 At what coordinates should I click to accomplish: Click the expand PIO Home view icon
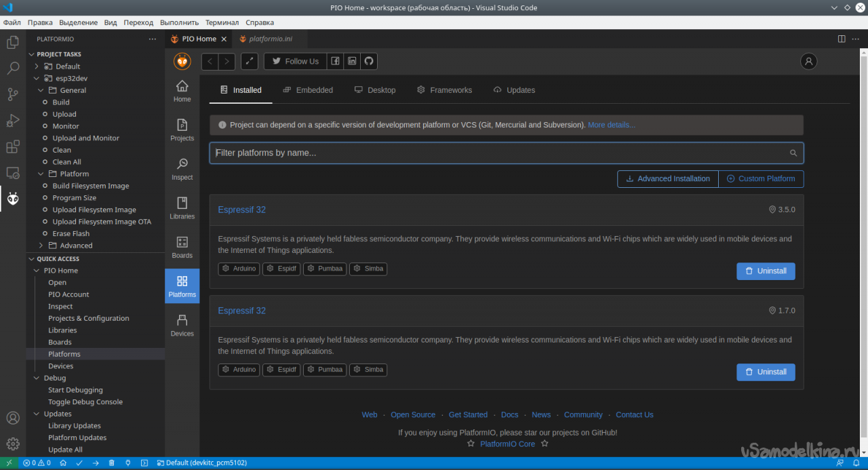click(x=250, y=61)
